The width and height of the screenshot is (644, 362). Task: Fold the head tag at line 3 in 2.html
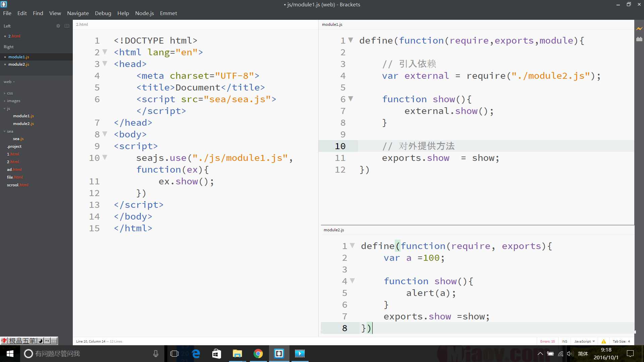tap(105, 64)
